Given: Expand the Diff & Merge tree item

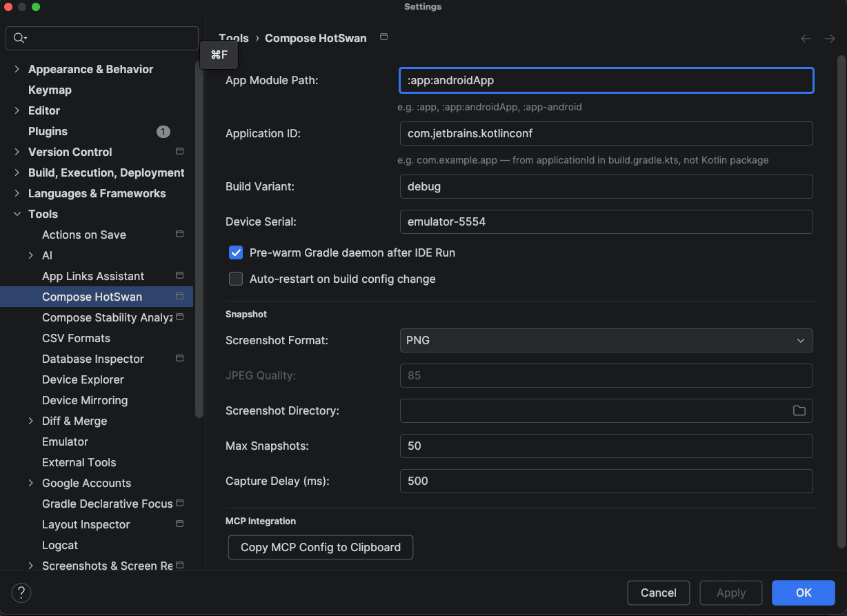Looking at the screenshot, I should 31,421.
